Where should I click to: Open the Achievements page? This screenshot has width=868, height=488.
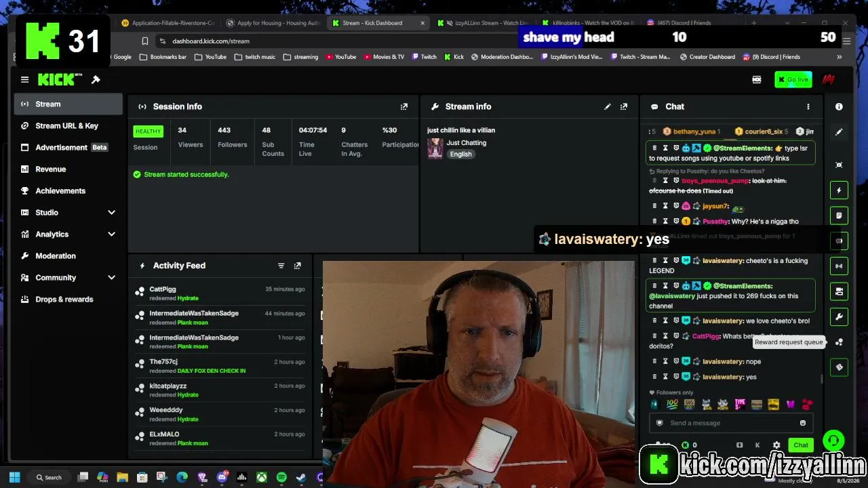pyautogui.click(x=68, y=190)
